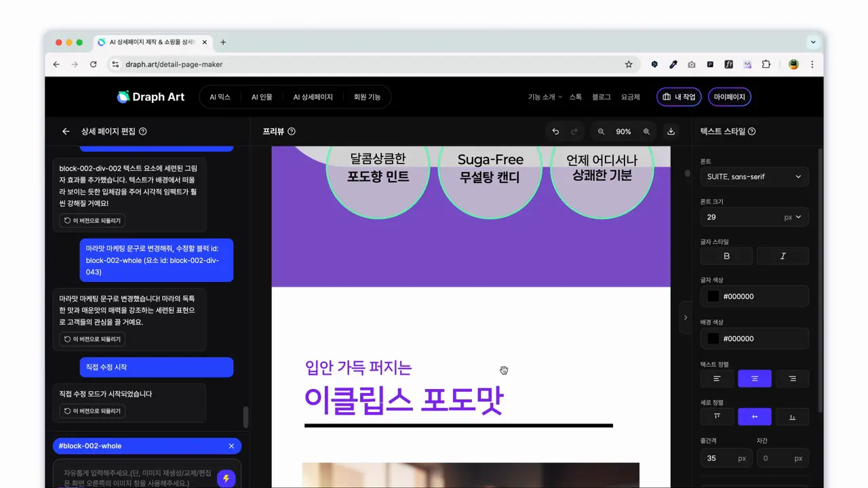Open help icon next to 텍스트 스타일
868x488 pixels.
(751, 131)
